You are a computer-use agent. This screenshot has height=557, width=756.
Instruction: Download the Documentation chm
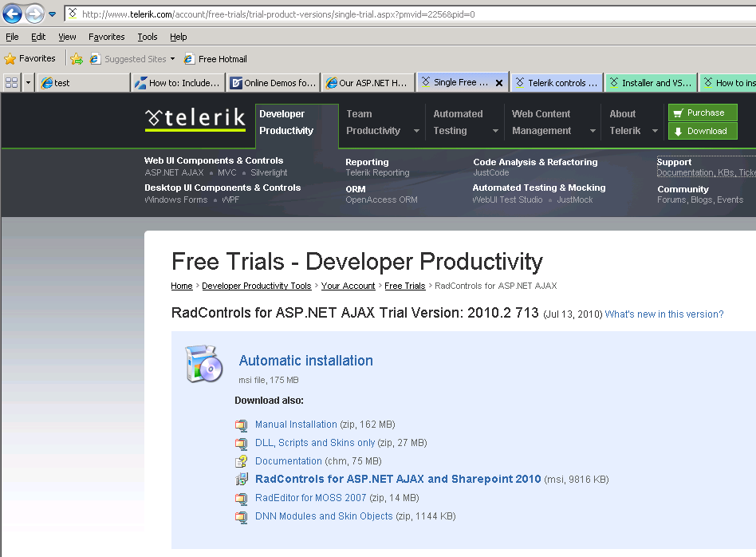pos(289,461)
